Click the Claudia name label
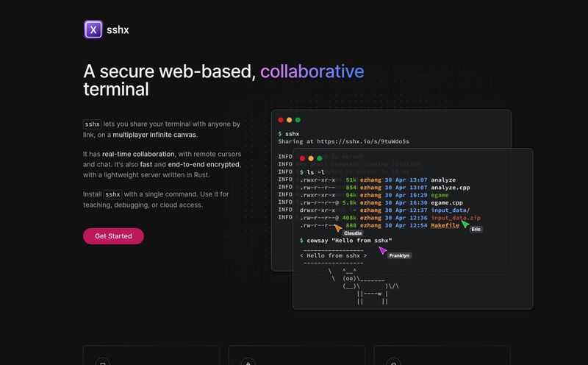Viewport: 588px width, 365px height. (x=353, y=233)
